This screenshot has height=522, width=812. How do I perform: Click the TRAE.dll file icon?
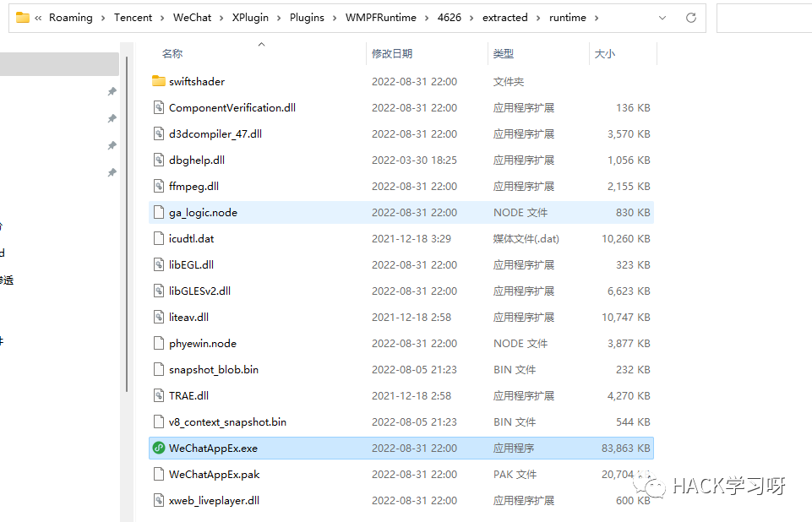[159, 395]
